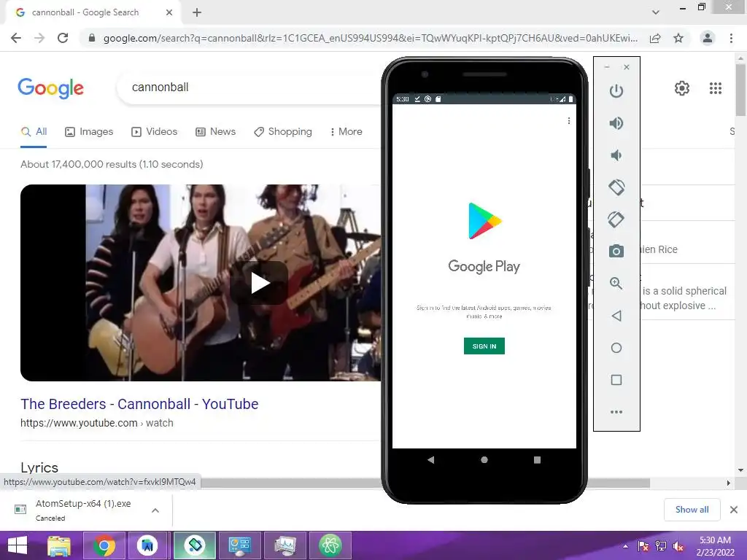Rotate emulator left using first rotate icon
Image resolution: width=747 pixels, height=560 pixels.
(616, 187)
